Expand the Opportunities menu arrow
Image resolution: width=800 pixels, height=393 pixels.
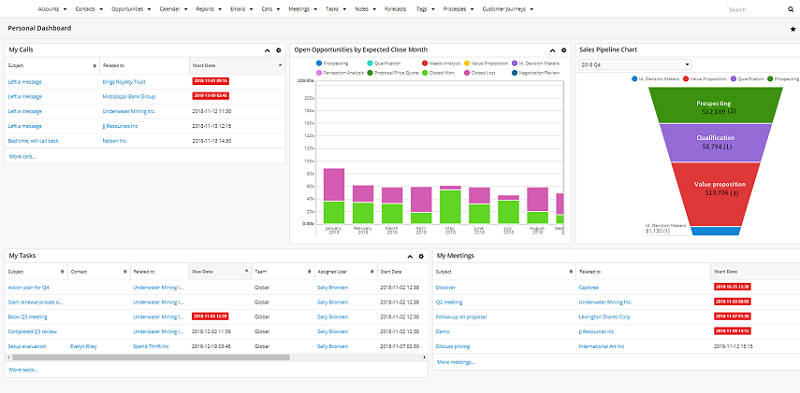[149, 9]
